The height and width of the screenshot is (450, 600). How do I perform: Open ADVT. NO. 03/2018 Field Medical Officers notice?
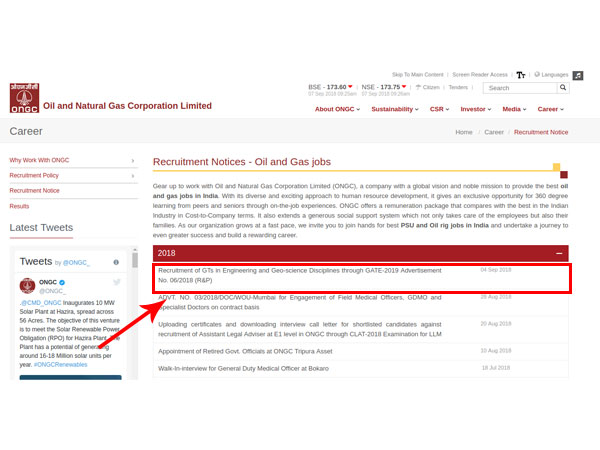(x=300, y=302)
